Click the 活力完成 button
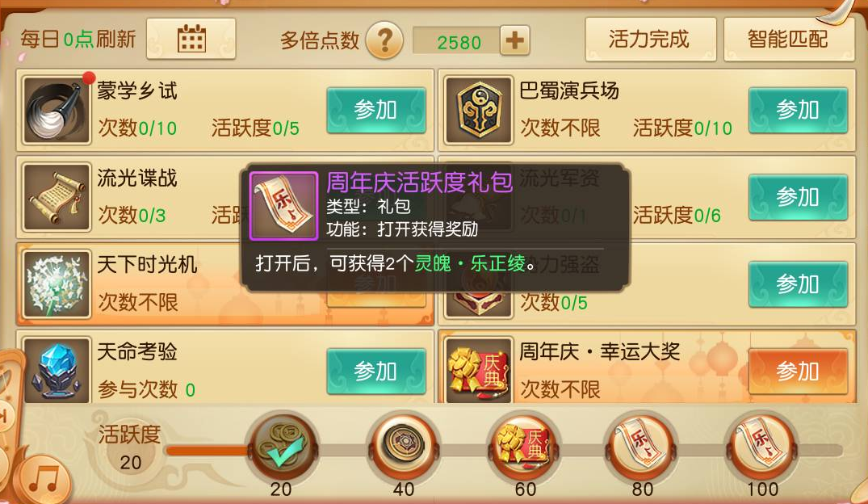The image size is (868, 504). tap(651, 40)
